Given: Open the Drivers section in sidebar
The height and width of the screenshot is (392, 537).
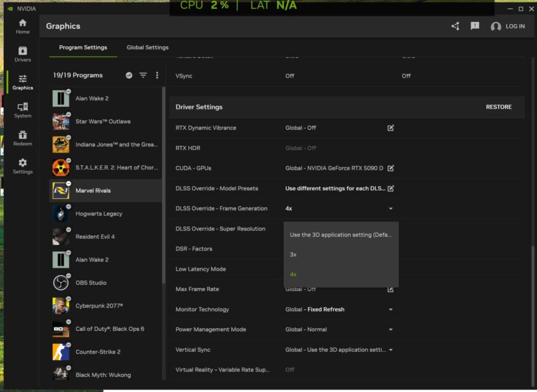Looking at the screenshot, I should 23,54.
